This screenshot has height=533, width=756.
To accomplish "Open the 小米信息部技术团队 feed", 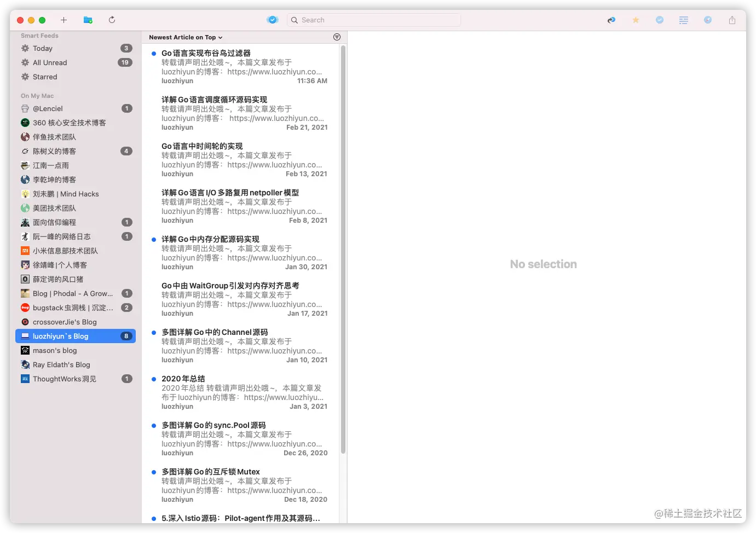I will click(76, 251).
